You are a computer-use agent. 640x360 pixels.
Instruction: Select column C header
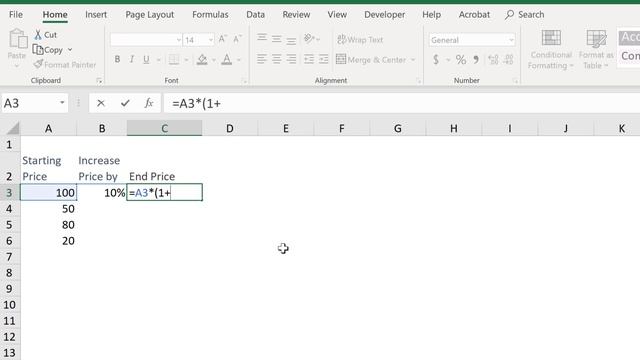[x=164, y=129]
